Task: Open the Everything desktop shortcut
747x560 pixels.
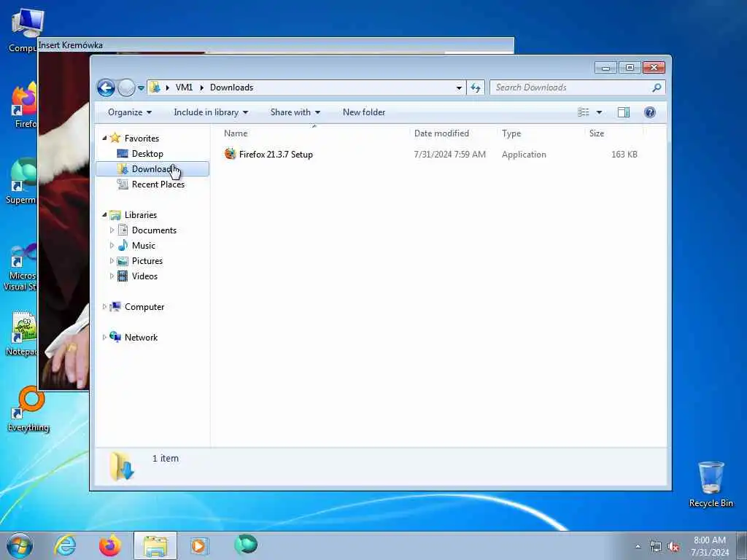Action: coord(28,410)
